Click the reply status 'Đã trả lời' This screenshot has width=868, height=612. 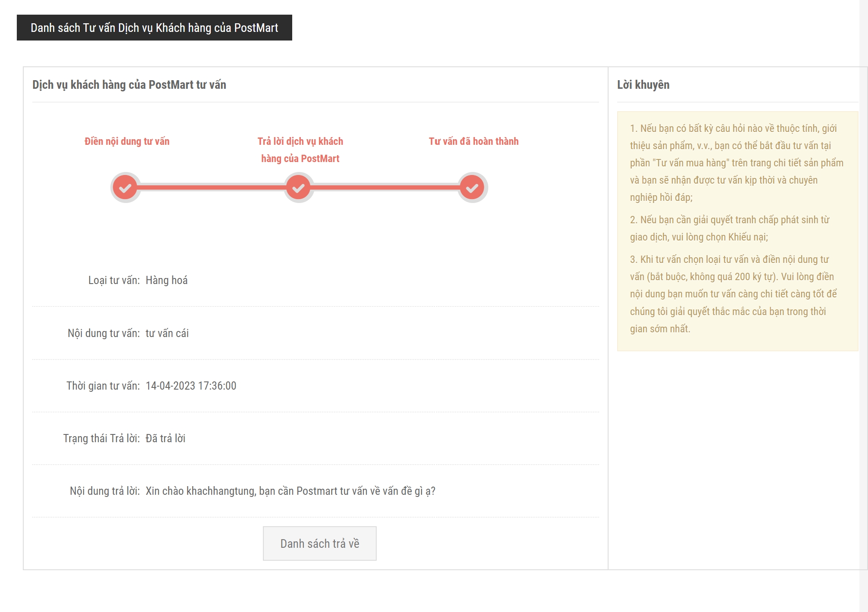click(165, 438)
